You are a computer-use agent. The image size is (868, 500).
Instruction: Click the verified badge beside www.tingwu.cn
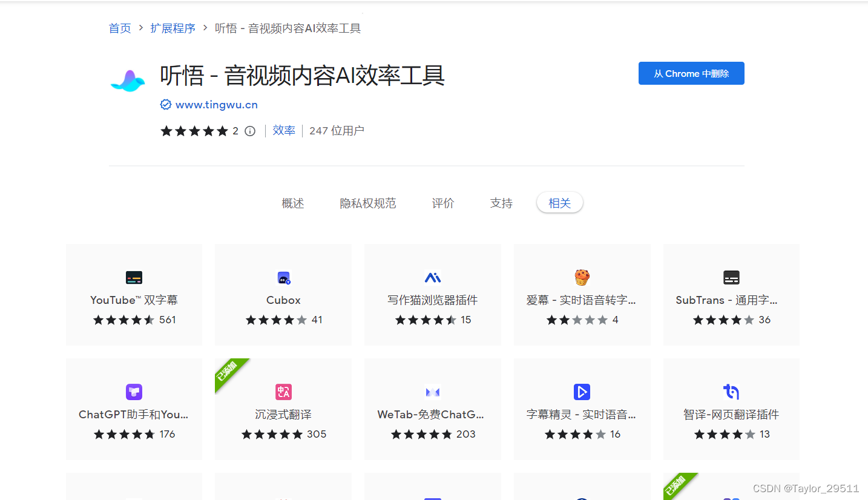pyautogui.click(x=166, y=105)
